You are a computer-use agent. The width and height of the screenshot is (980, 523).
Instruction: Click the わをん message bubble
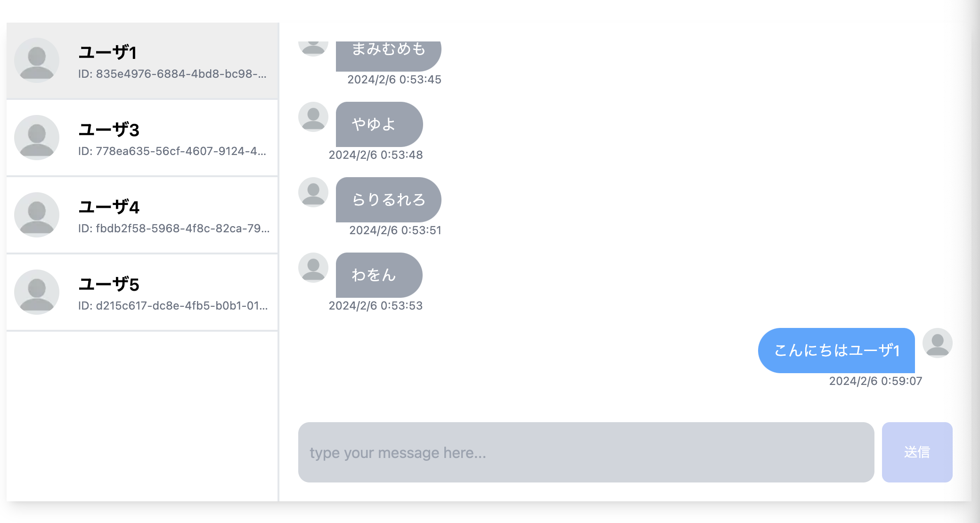(x=379, y=275)
